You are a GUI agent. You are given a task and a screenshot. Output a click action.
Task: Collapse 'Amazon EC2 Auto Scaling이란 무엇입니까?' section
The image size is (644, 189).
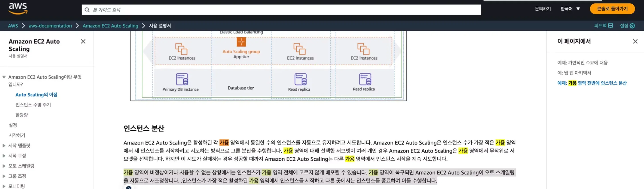pos(4,77)
